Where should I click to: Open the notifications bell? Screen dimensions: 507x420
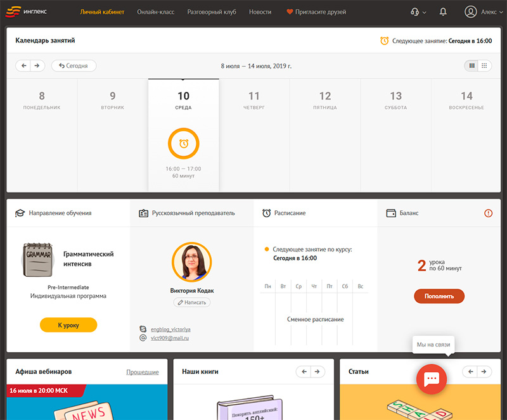[x=443, y=11]
